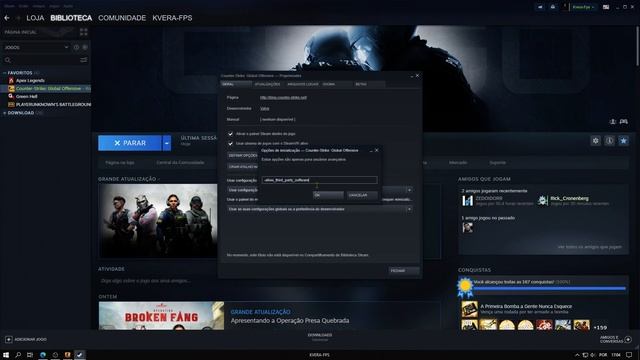The image size is (640, 360).
Task: Open Rick_Cronenberg friend avatar
Action: [542, 200]
